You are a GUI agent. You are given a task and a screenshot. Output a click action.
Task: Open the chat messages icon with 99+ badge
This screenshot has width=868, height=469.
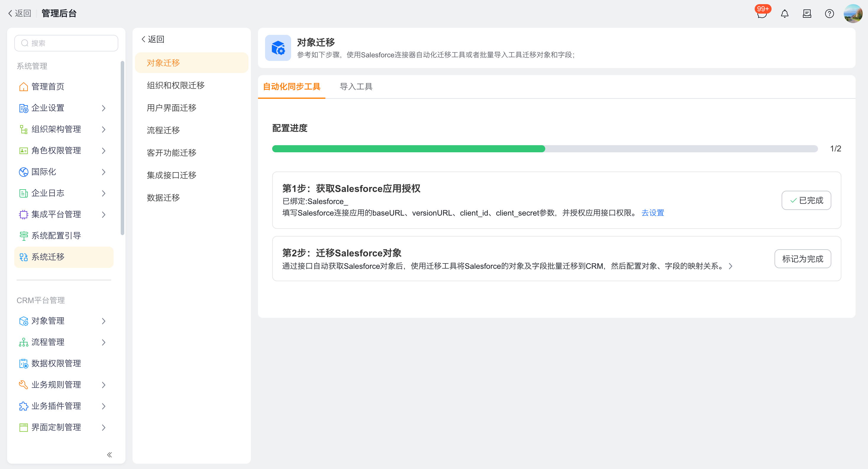761,14
